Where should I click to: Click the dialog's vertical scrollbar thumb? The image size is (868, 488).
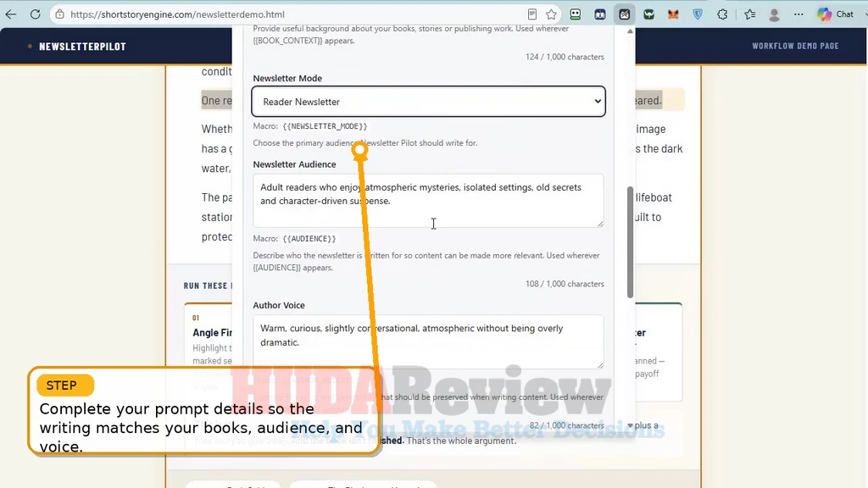click(x=630, y=242)
